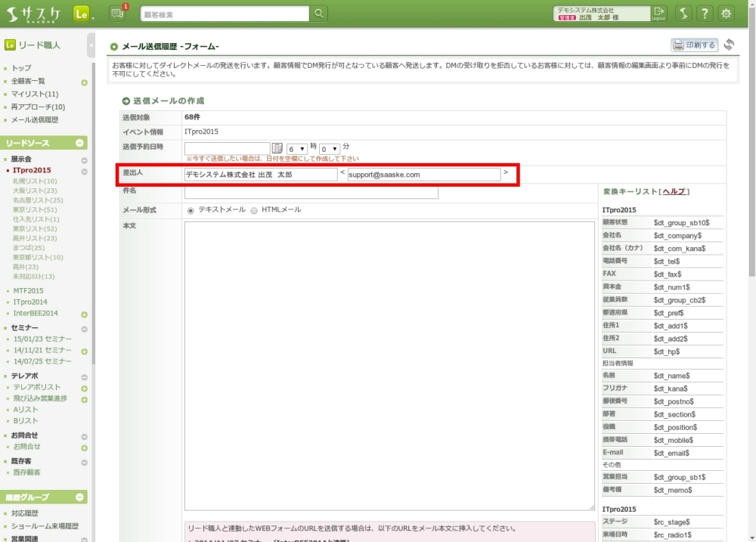756x542 pixels.
Task: Open the hour dropdown showing 6
Action: point(296,150)
